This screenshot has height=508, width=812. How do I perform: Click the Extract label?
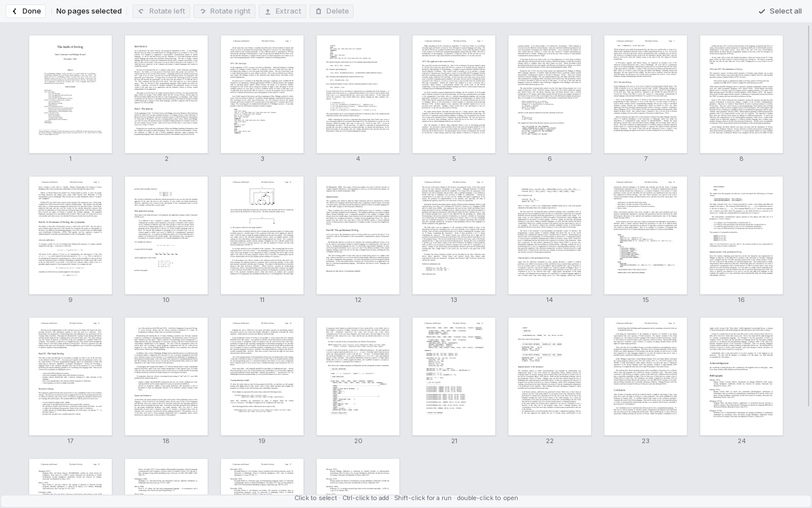[288, 11]
